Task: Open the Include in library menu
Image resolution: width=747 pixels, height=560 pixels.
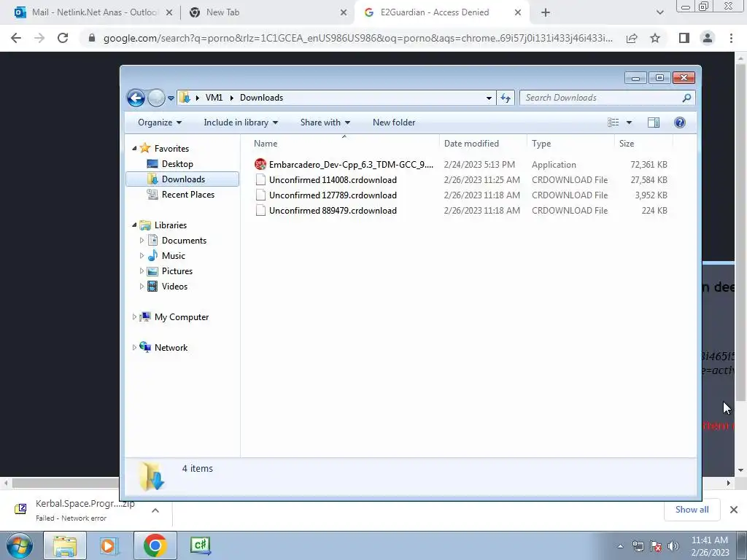Action: pos(241,122)
